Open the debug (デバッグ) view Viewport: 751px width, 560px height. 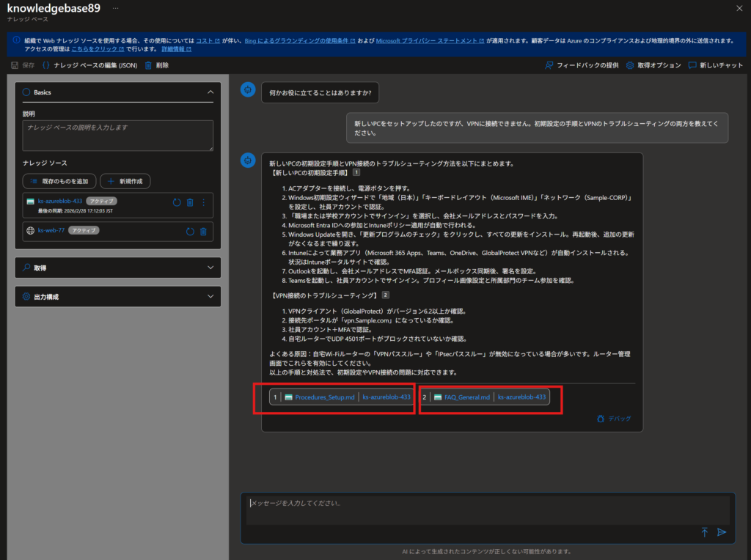tap(614, 419)
